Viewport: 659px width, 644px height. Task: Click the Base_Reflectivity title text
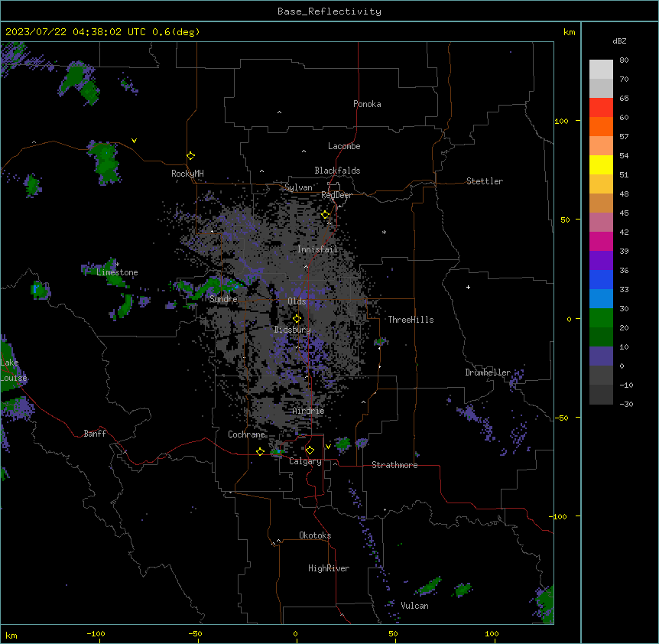pos(329,11)
